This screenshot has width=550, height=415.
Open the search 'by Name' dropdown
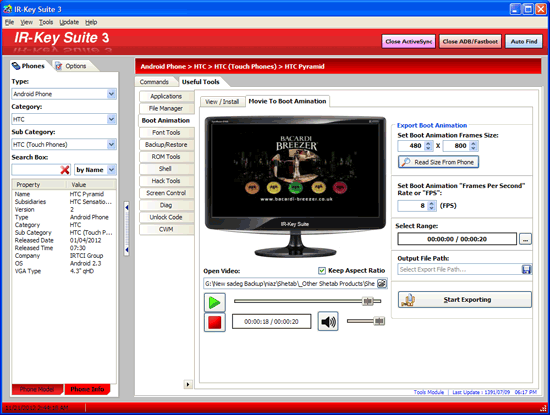pos(111,170)
